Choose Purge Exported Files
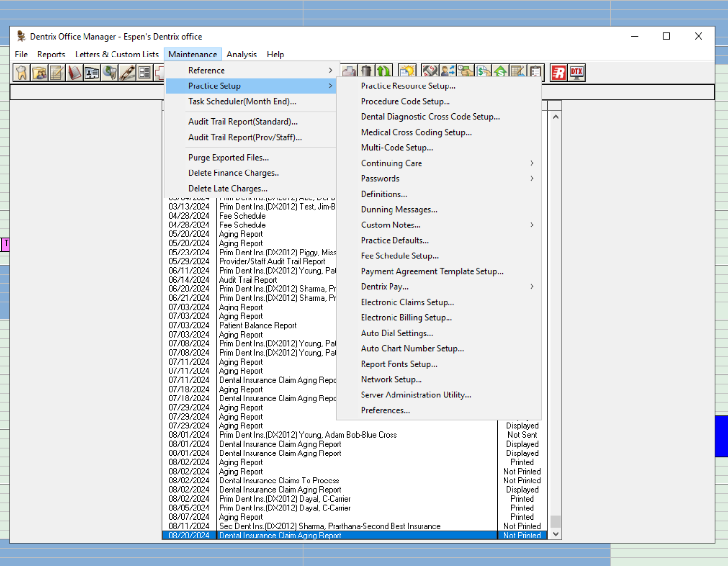This screenshot has height=566, width=728. tap(251, 158)
